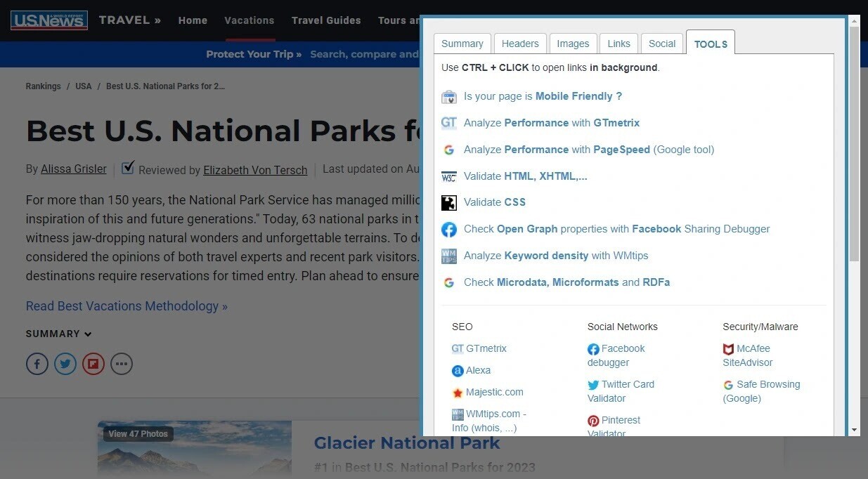Image resolution: width=868 pixels, height=479 pixels.
Task: Click the Facebook Open Graph icon
Action: 449,230
